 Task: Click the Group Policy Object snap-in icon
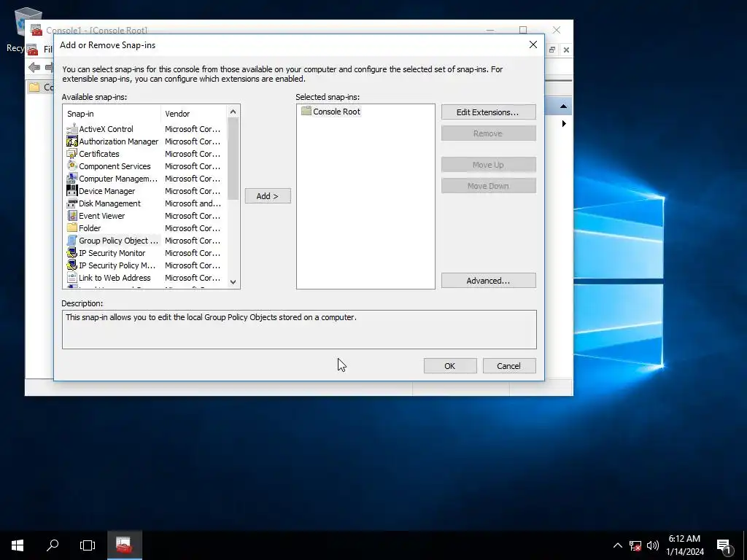click(72, 240)
